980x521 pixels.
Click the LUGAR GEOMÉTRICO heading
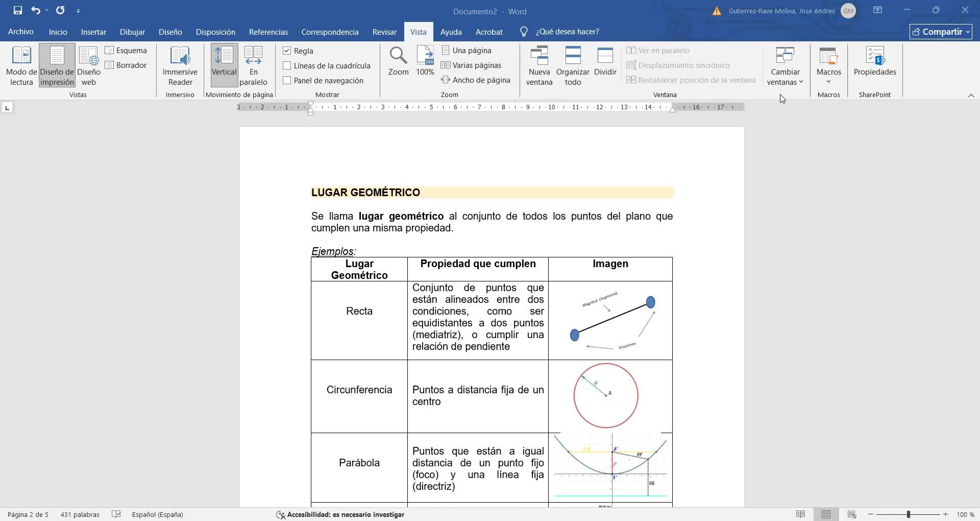(x=365, y=193)
